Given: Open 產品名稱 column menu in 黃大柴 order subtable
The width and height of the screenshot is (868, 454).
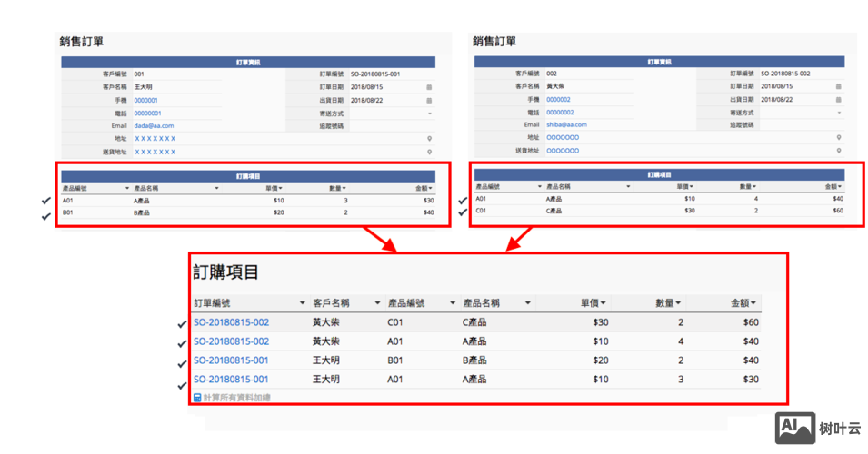Looking at the screenshot, I should [x=628, y=187].
